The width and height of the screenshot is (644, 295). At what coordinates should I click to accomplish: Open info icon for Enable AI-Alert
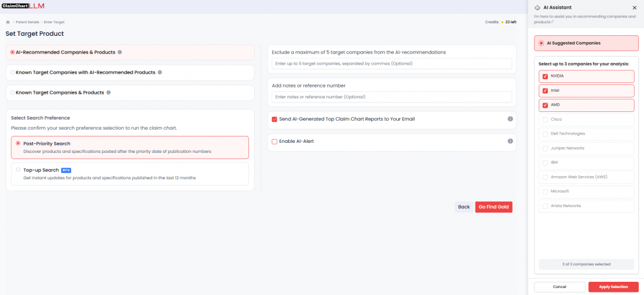510,141
